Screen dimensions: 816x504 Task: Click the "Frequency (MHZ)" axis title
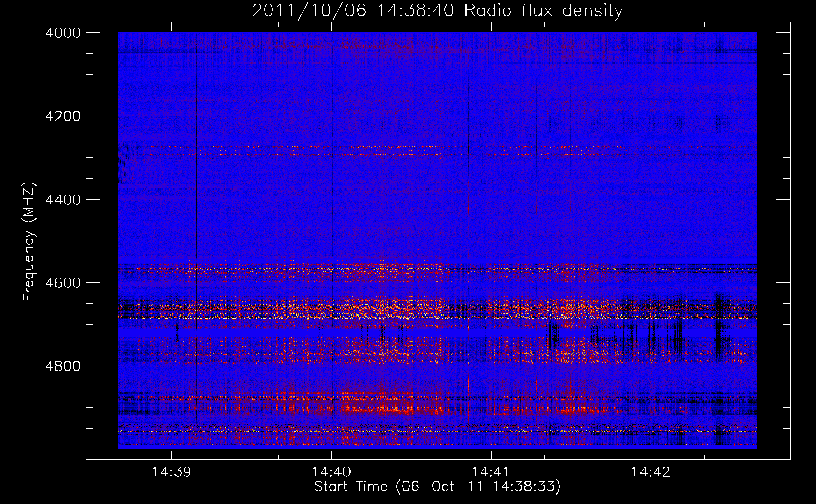(29, 242)
